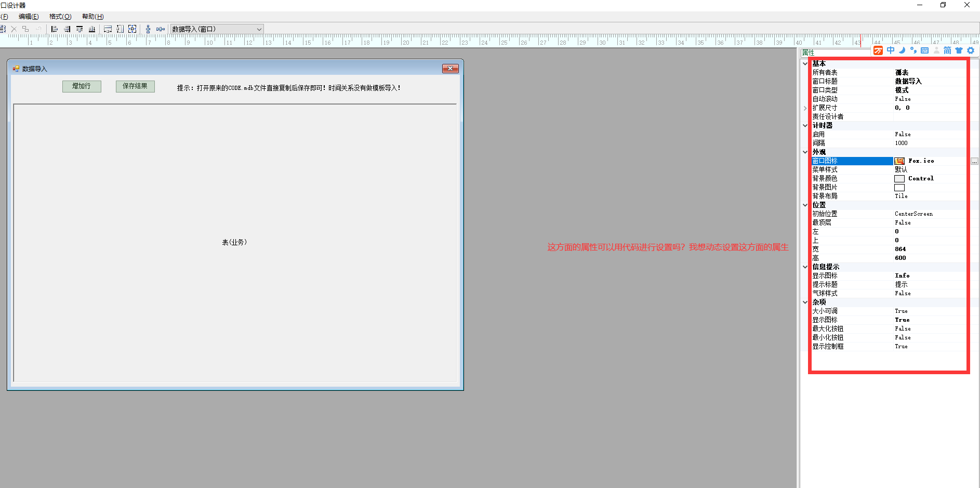Viewport: 980px width, 488px height.
Task: Click the equal vertical spacing toolbar icon
Action: coord(148,29)
